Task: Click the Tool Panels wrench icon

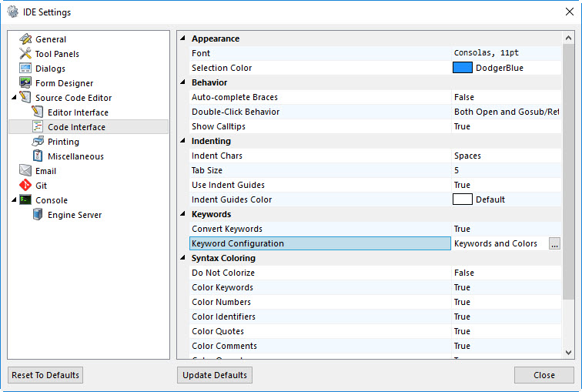Action: (x=25, y=53)
